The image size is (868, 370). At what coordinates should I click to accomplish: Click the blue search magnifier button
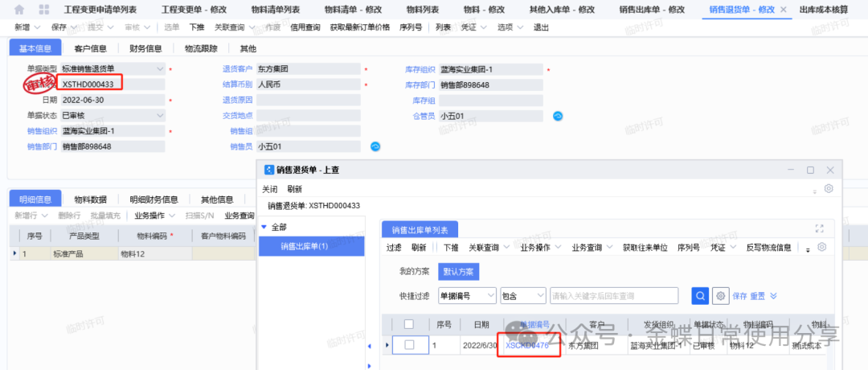click(700, 295)
